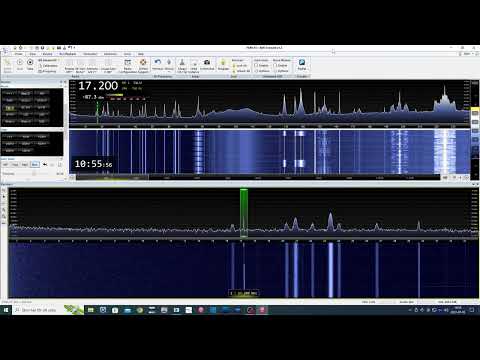Click the light bulb icon in the ribbon
The image size is (480, 360).
pyautogui.click(x=223, y=62)
